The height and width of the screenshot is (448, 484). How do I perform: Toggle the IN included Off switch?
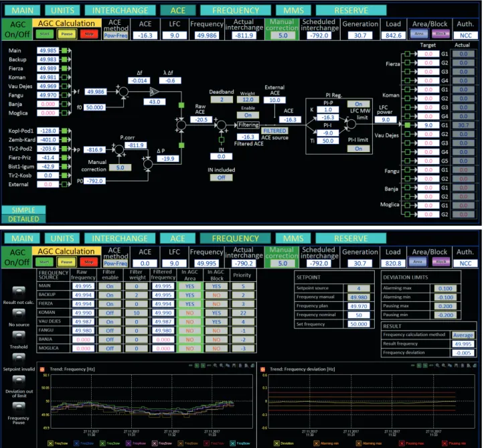[x=221, y=177]
